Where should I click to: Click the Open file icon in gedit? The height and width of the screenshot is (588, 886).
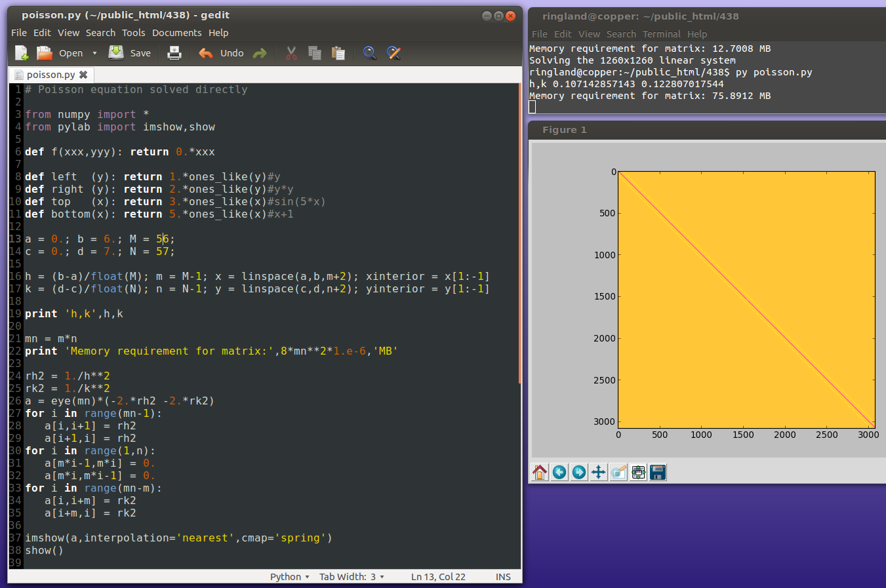(45, 53)
